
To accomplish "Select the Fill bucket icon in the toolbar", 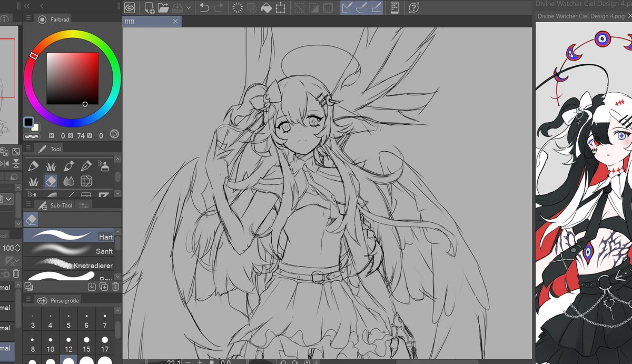I will 266,7.
